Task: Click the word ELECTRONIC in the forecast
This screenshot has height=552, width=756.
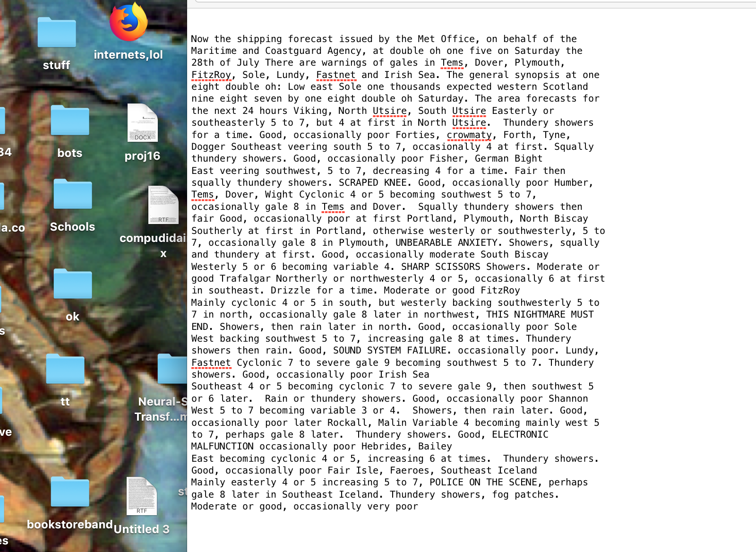Action: pyautogui.click(x=520, y=435)
